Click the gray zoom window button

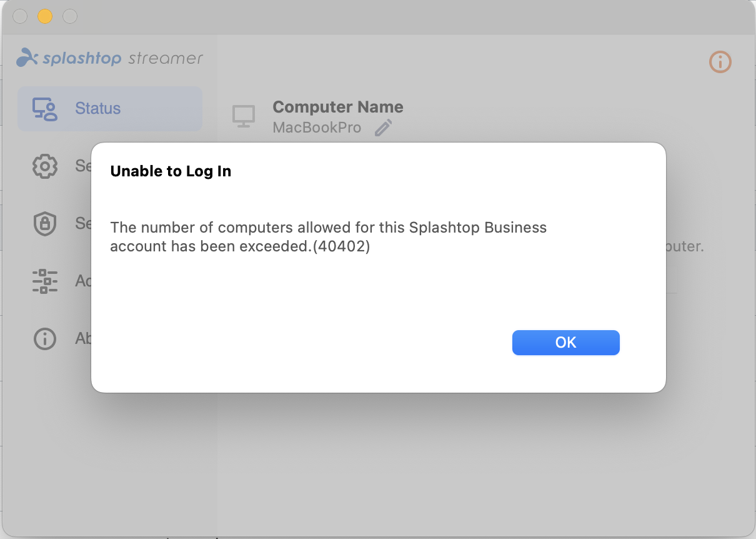click(x=70, y=16)
